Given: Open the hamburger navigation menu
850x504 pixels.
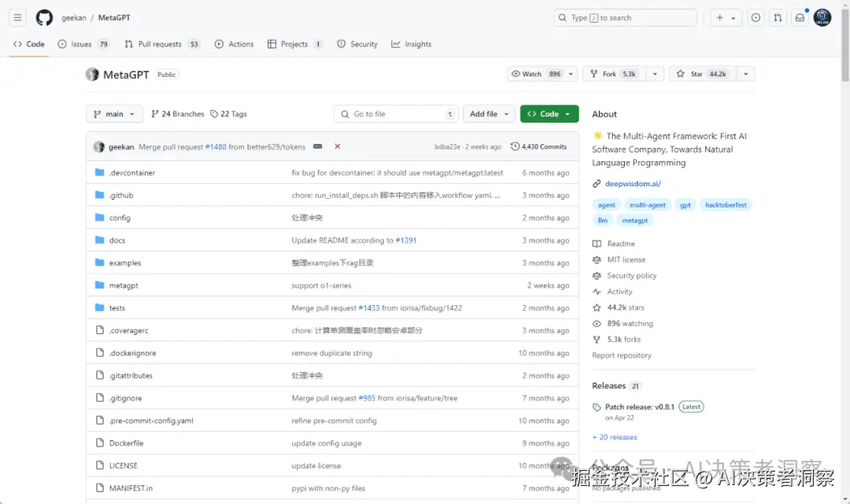Looking at the screenshot, I should 17,18.
